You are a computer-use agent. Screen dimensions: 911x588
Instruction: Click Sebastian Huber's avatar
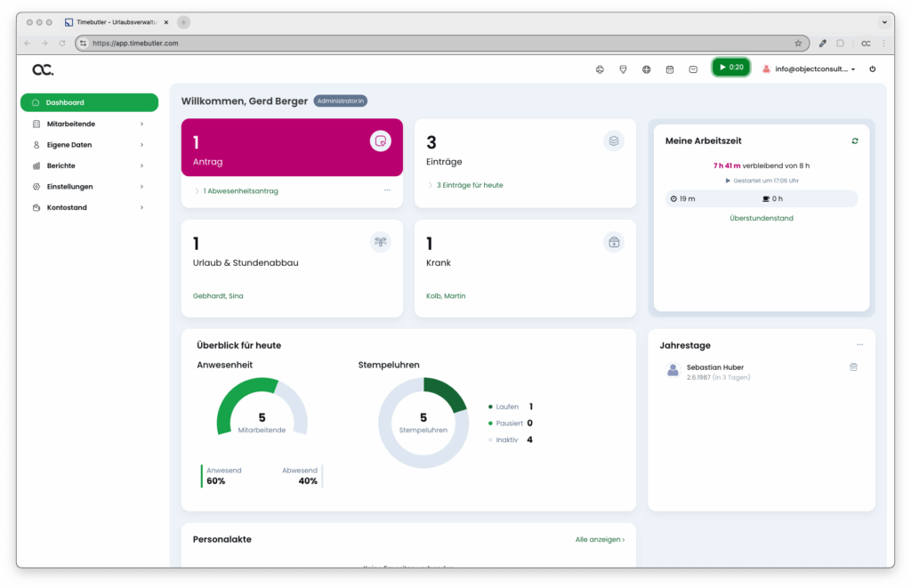coord(673,370)
